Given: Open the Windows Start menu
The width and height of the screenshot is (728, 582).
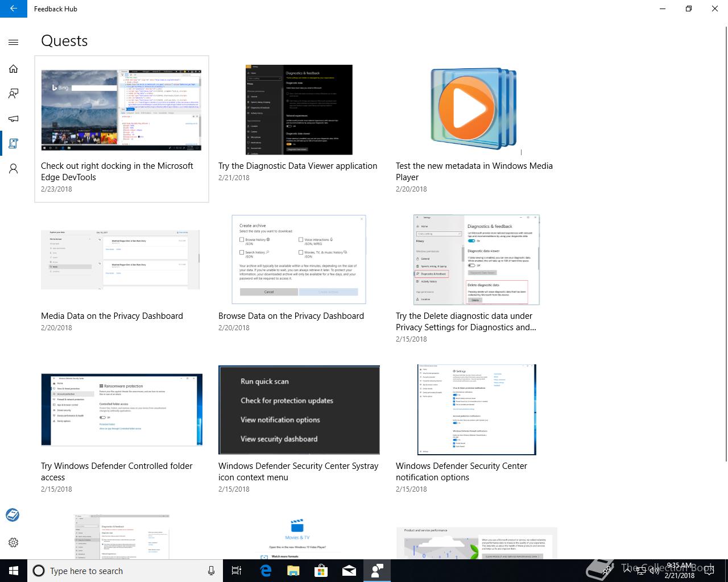Looking at the screenshot, I should coord(14,571).
